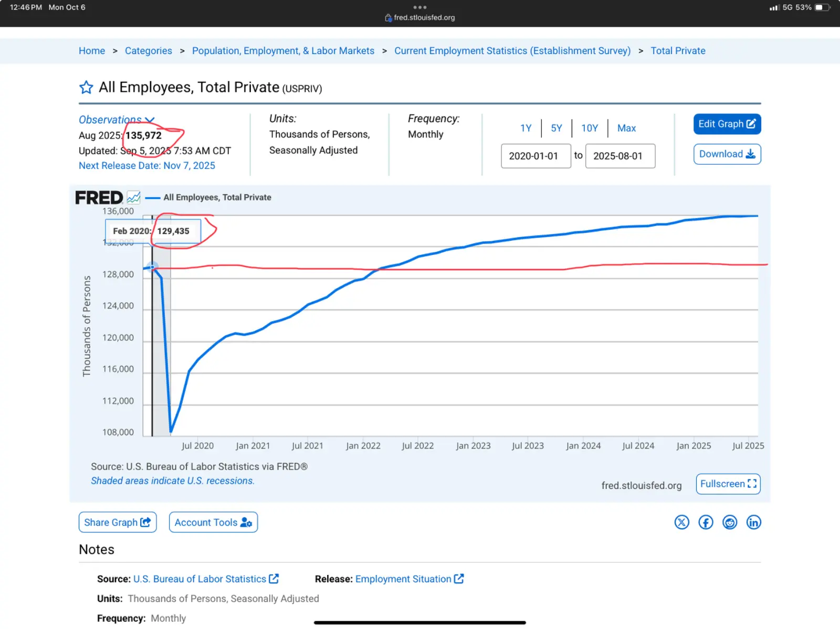Download the graph data
840x629 pixels.
[727, 154]
